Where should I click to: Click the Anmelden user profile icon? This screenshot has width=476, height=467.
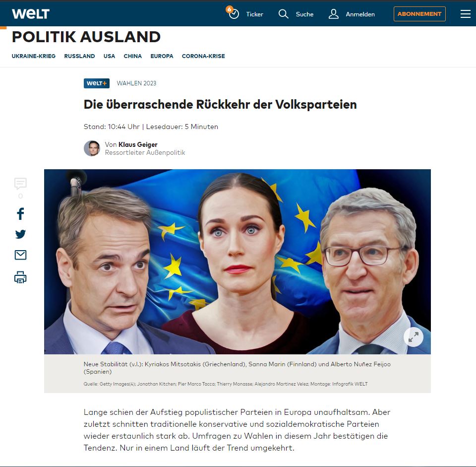click(x=333, y=14)
